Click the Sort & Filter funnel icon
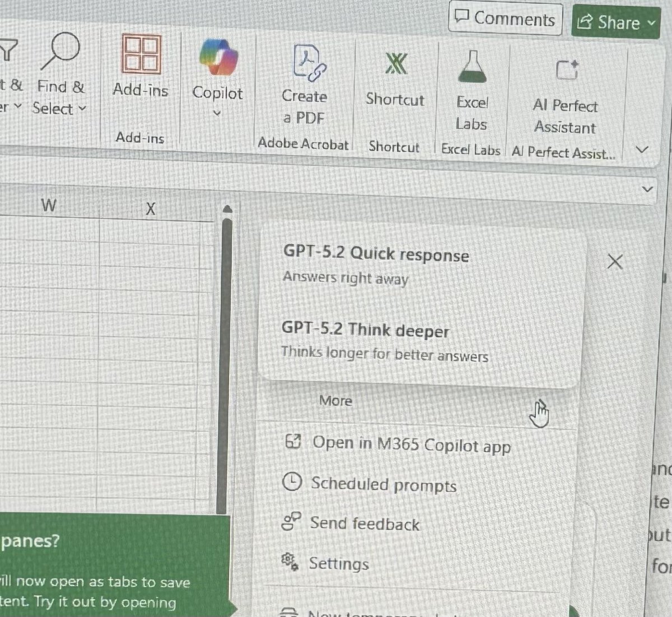The height and width of the screenshot is (617, 672). pyautogui.click(x=8, y=50)
